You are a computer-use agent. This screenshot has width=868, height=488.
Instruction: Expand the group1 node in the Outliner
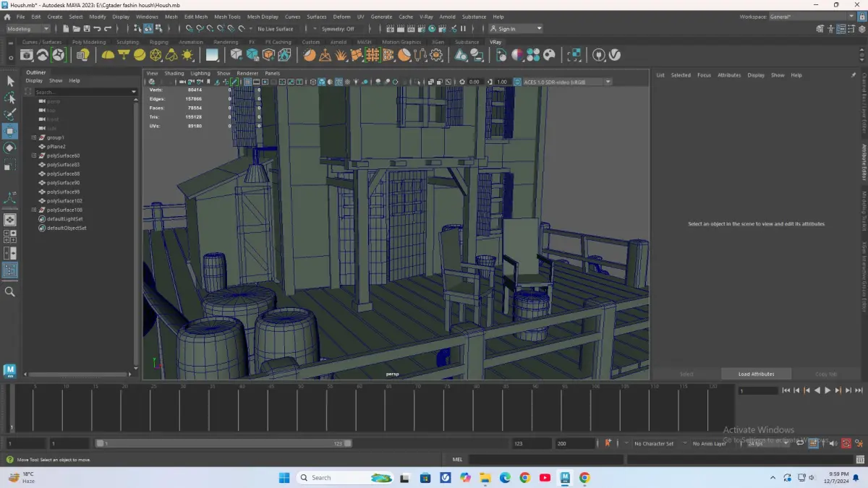(33, 137)
